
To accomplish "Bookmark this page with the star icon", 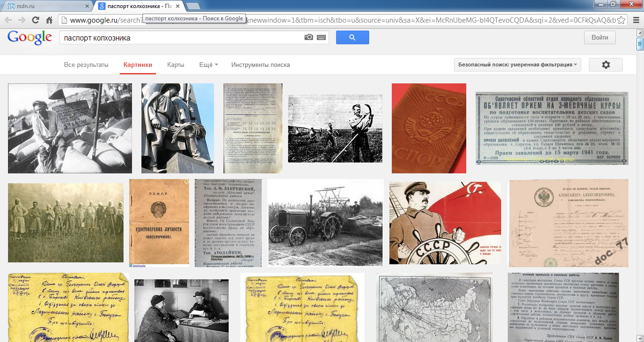I will coord(621,20).
